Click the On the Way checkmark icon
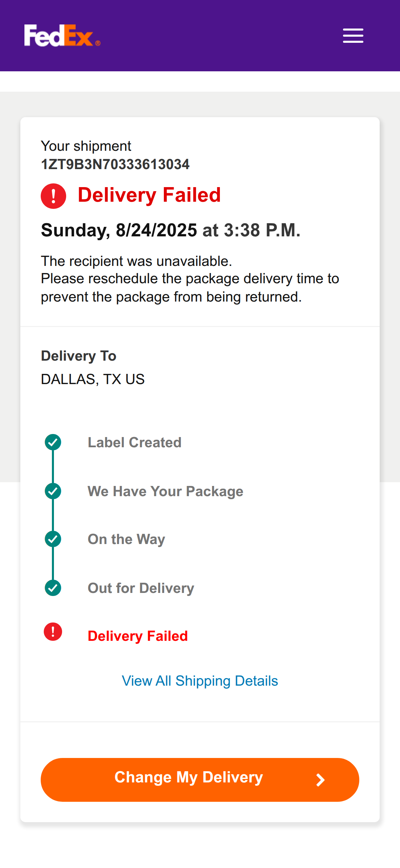The width and height of the screenshot is (400, 868). pos(53,539)
